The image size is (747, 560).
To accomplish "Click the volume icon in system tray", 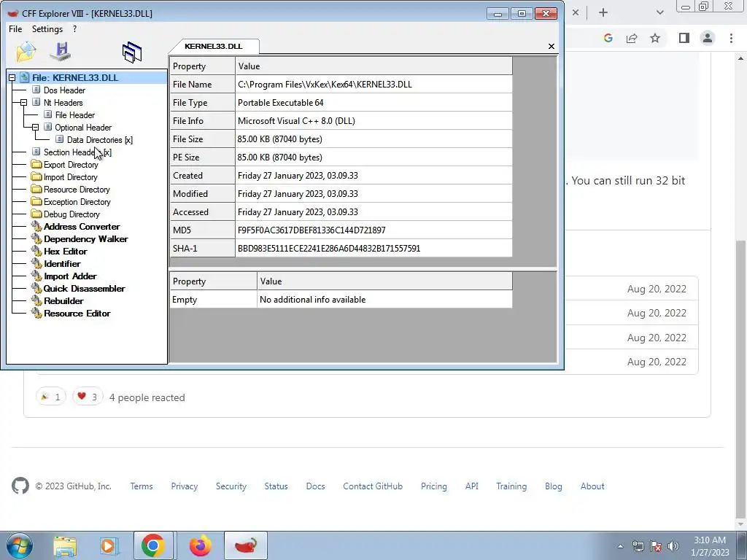I will tap(673, 546).
